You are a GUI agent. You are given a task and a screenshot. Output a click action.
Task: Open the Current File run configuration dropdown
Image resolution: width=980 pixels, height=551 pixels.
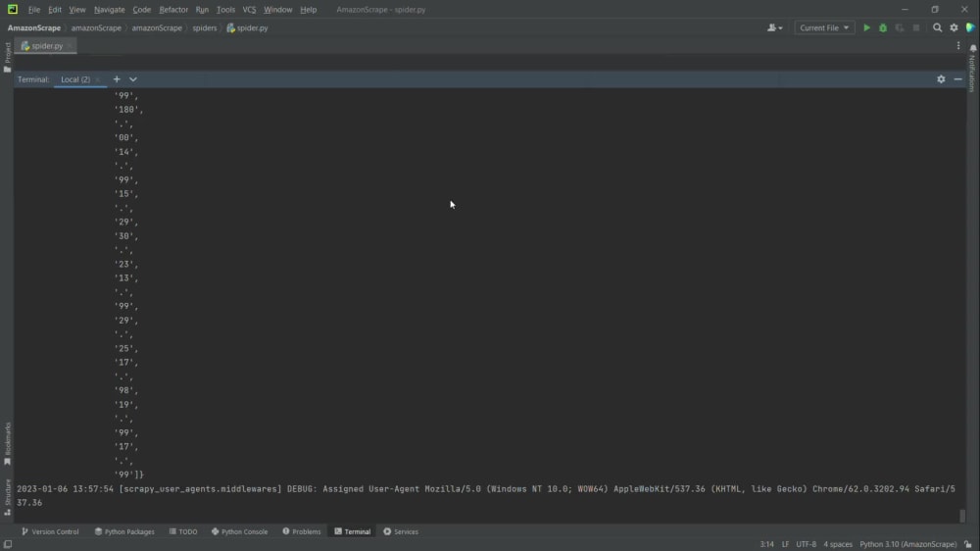pyautogui.click(x=824, y=27)
